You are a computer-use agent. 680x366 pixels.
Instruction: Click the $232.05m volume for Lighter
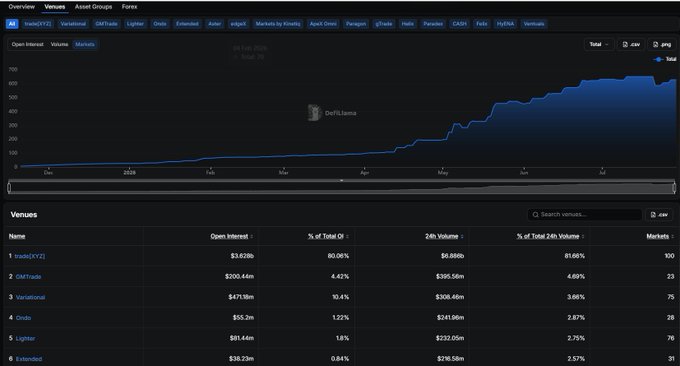450,338
